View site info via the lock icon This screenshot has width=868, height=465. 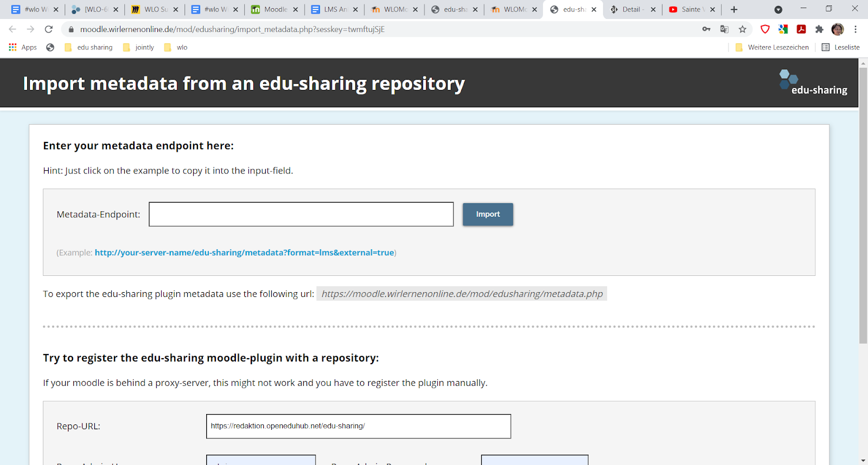point(71,29)
